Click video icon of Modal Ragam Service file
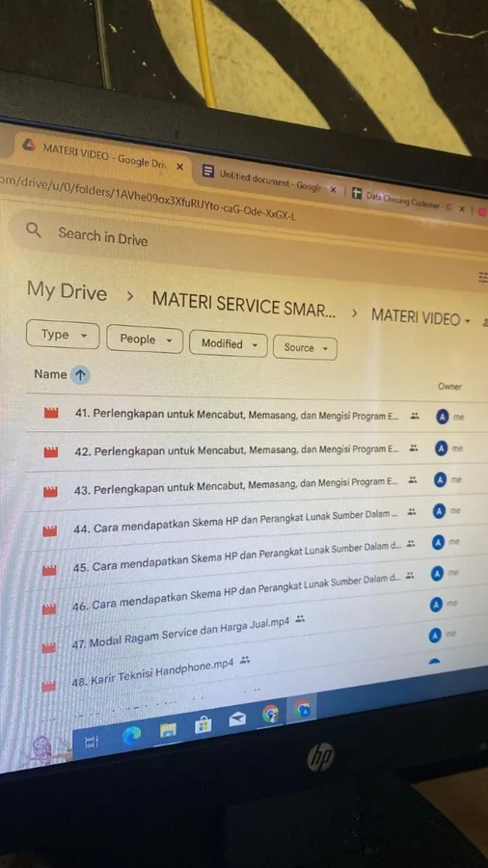This screenshot has height=868, width=488. coord(49,647)
